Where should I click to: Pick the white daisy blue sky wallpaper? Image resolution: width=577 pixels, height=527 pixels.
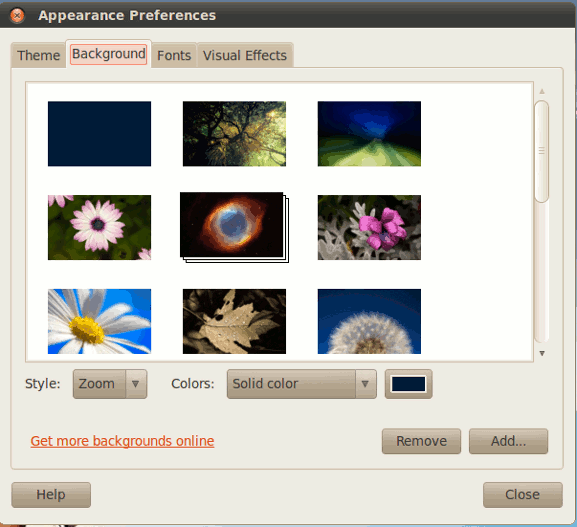(99, 321)
